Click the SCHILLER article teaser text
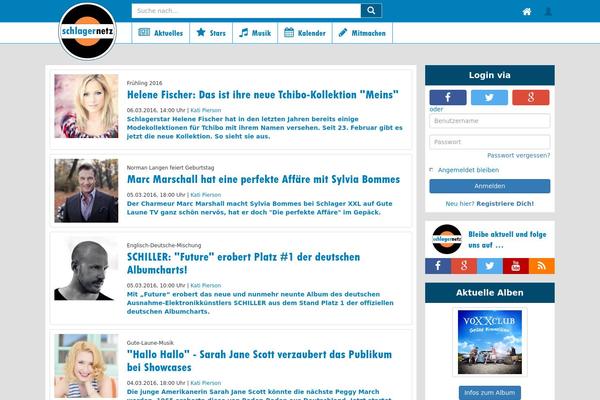The image size is (600, 400). (x=260, y=303)
